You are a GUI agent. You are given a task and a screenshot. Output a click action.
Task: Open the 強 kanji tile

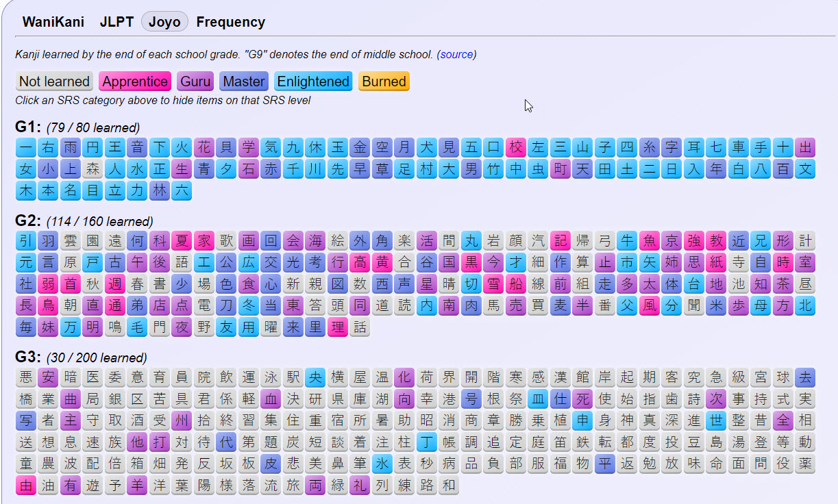point(694,240)
